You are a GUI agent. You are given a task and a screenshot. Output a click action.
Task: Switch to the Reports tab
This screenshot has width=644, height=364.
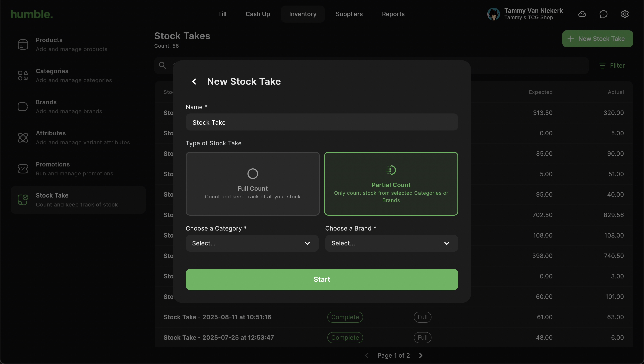pos(393,14)
